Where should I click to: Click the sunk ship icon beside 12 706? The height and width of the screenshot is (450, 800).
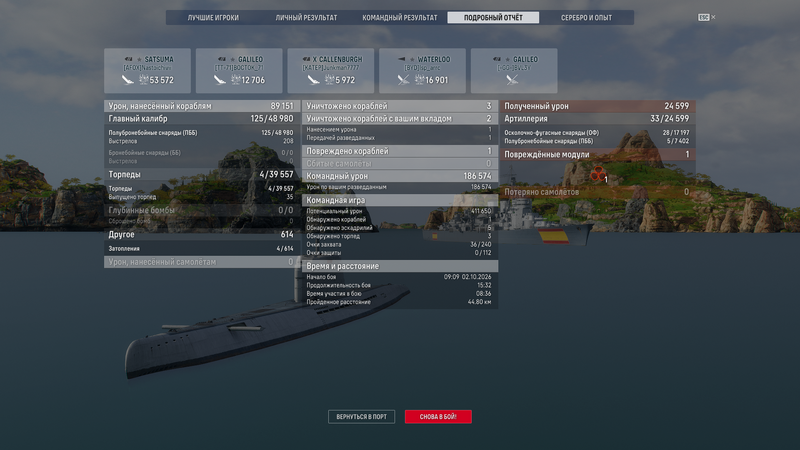click(x=219, y=80)
